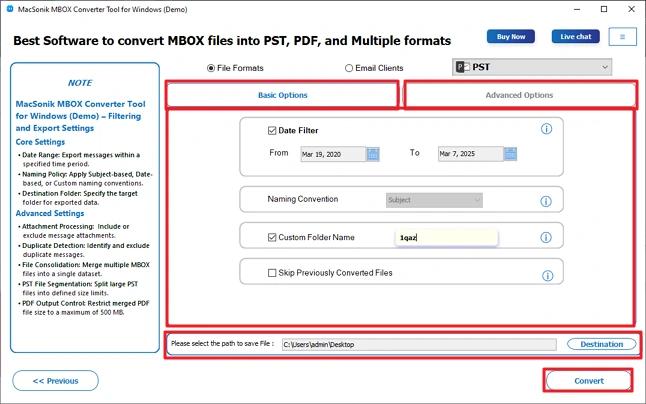Click the 'Advanced Settings' heading

coord(50,213)
